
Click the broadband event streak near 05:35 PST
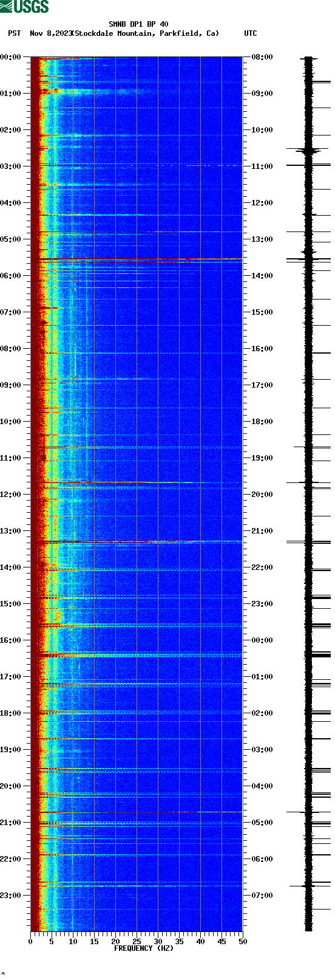pos(137,259)
